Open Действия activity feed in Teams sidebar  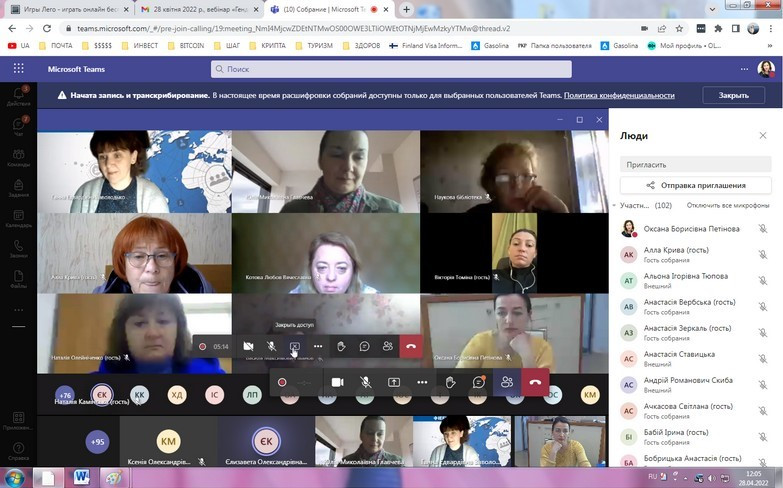pos(18,96)
